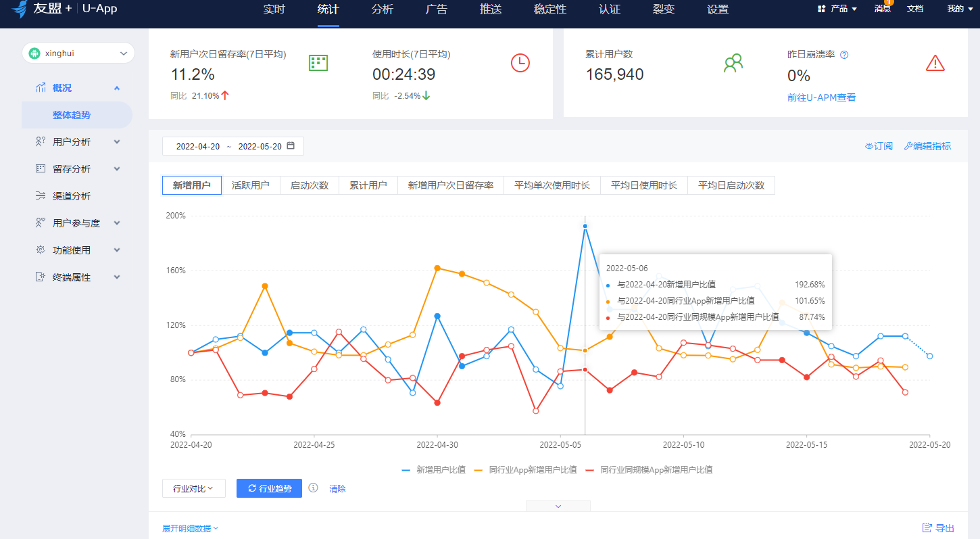Click the 行业趋势 refresh button
The width and height of the screenshot is (980, 539).
pyautogui.click(x=269, y=487)
